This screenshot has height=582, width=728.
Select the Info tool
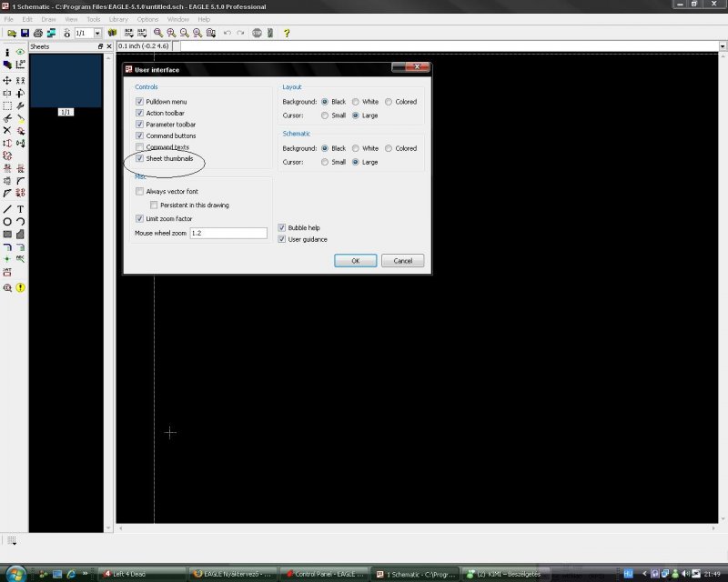click(x=7, y=52)
